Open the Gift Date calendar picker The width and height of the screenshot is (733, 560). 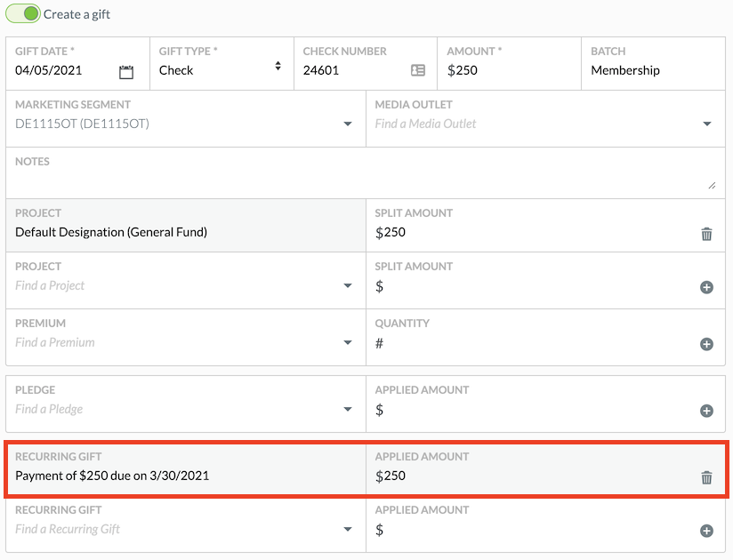tap(126, 72)
